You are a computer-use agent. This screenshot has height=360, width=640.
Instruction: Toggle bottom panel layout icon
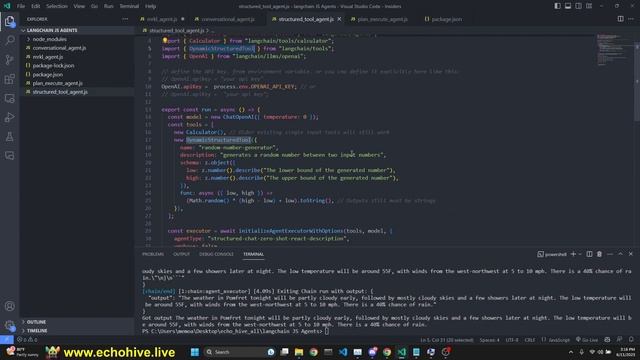pos(568,6)
